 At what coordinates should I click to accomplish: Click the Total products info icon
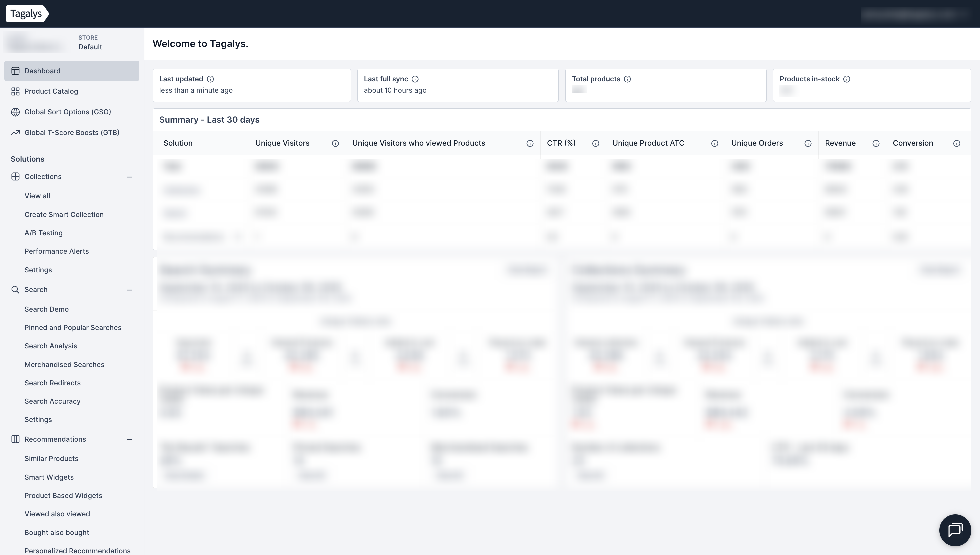tap(627, 79)
